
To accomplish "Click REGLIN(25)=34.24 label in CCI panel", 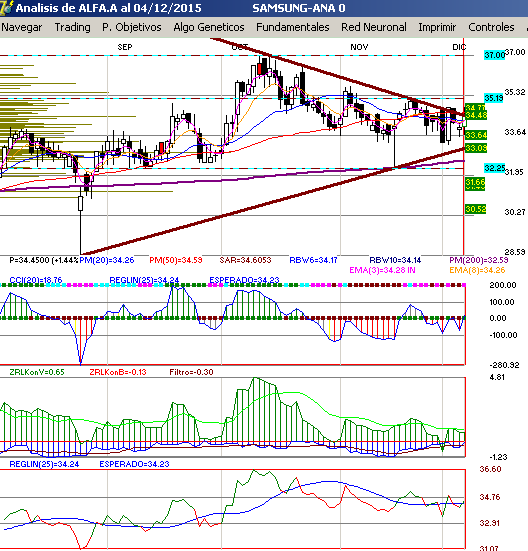I will (x=144, y=280).
